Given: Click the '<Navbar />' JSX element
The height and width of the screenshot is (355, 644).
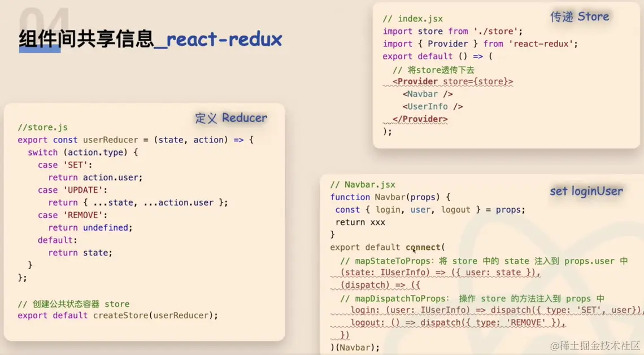Looking at the screenshot, I should 428,94.
